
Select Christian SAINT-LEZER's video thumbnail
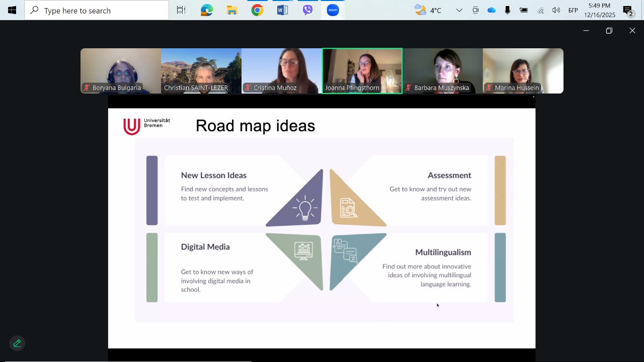[x=201, y=70]
